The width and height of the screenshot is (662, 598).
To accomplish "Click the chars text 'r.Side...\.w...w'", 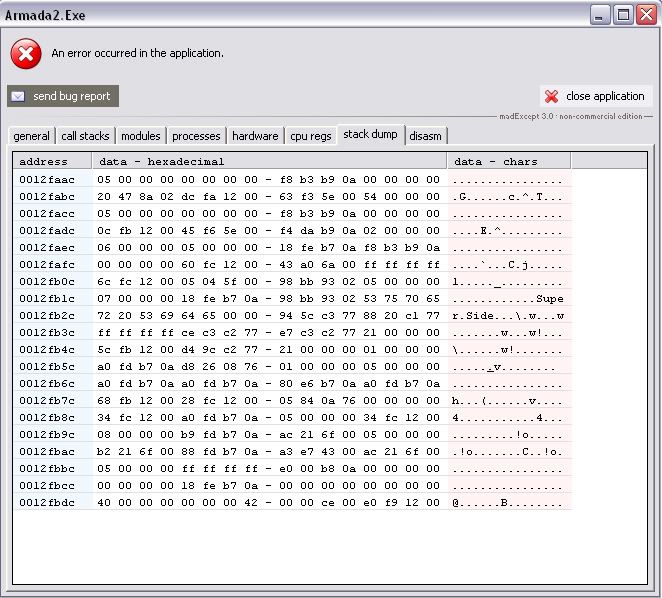I will tap(508, 316).
